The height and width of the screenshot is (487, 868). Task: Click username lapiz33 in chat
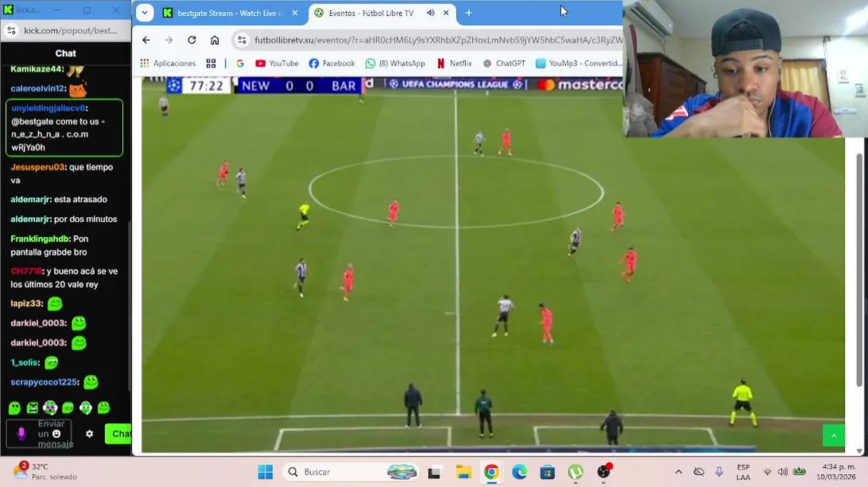[x=26, y=304]
